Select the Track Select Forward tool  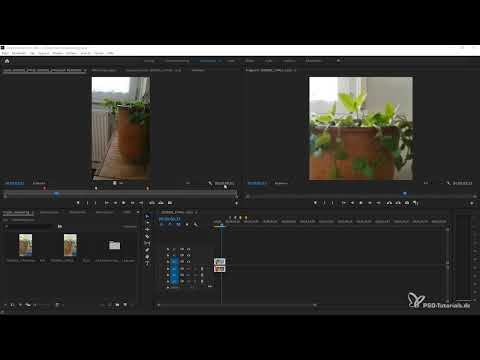click(148, 223)
